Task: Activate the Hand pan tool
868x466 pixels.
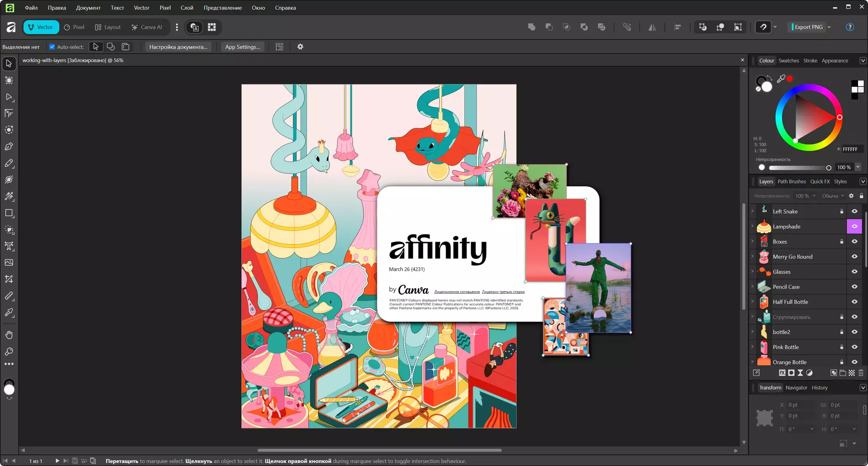Action: tap(9, 335)
